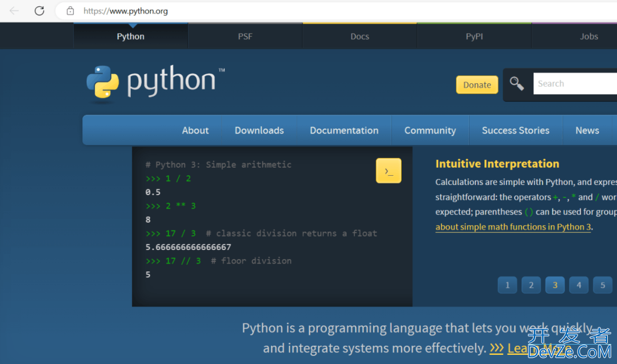Open the PyPI top tab
The image size is (617, 364).
pos(474,37)
